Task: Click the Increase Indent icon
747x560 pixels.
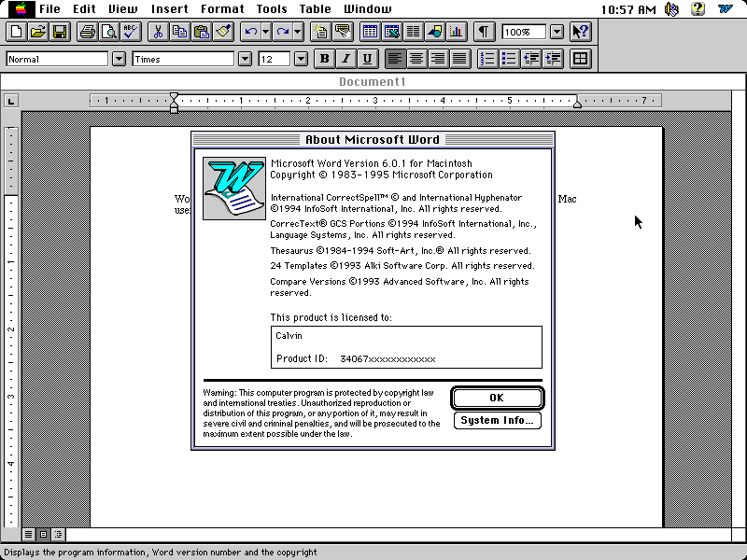Action: pyautogui.click(x=553, y=59)
